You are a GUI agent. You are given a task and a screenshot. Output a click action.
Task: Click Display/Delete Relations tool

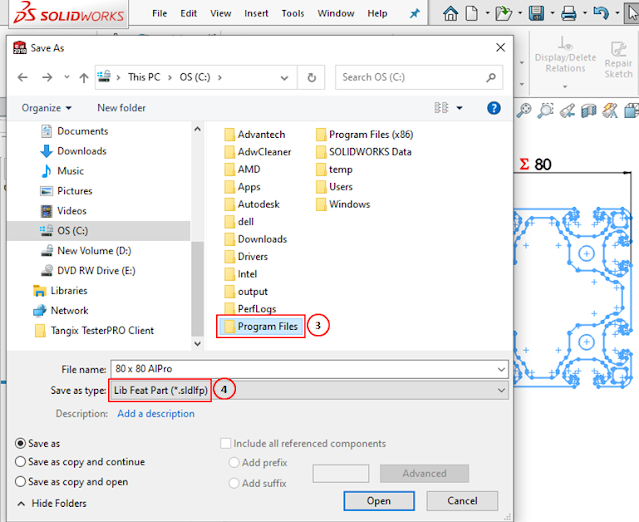coord(565,54)
